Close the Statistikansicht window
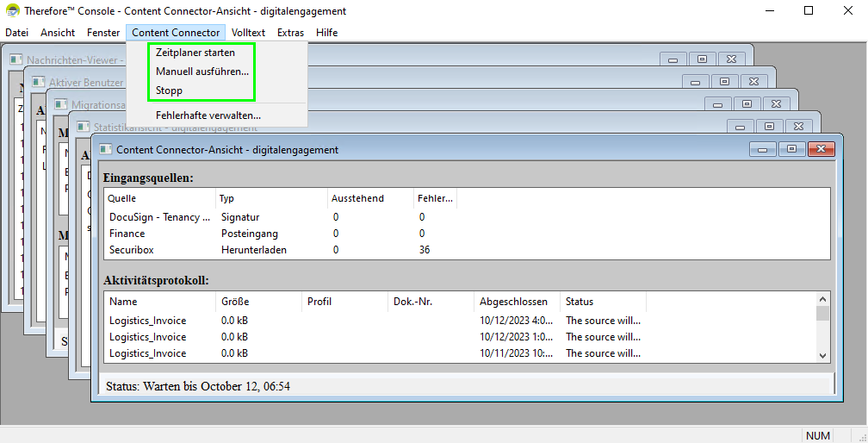868x443 pixels. [x=798, y=127]
